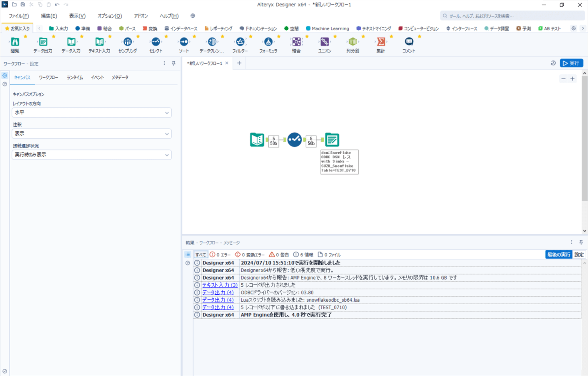Select the フィルター tool icon
The image size is (588, 376).
coord(240,42)
